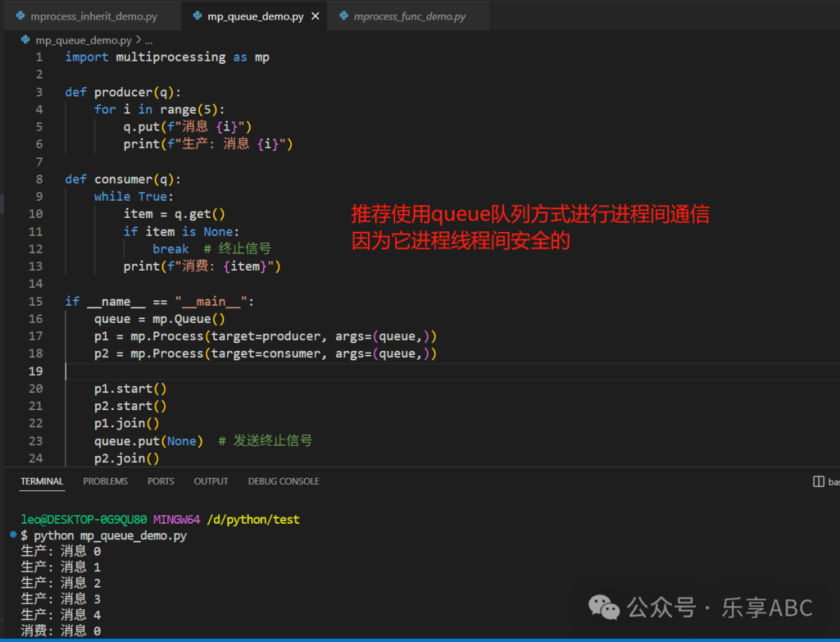Click line number 19 in the gutter

click(36, 371)
